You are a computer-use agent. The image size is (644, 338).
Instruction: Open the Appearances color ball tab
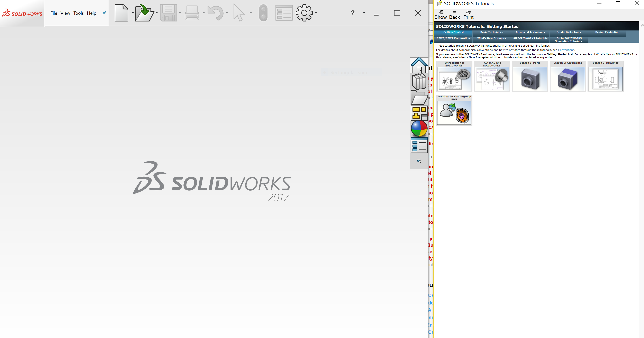pos(419,128)
